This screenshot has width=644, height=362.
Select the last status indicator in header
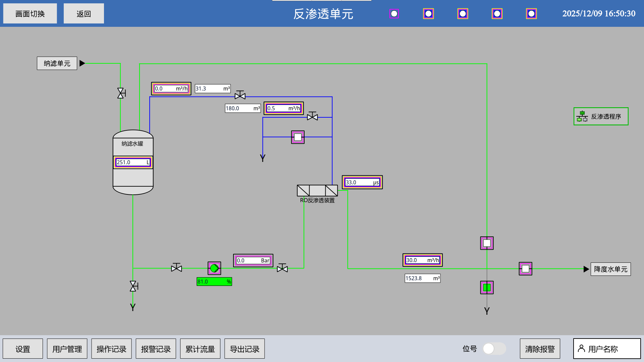click(x=531, y=14)
